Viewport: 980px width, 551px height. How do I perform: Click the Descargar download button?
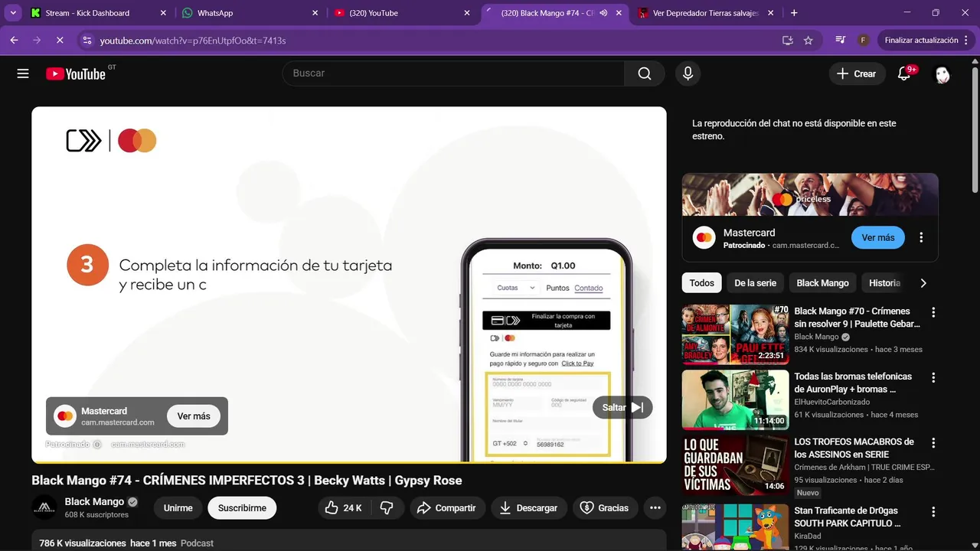pyautogui.click(x=529, y=508)
